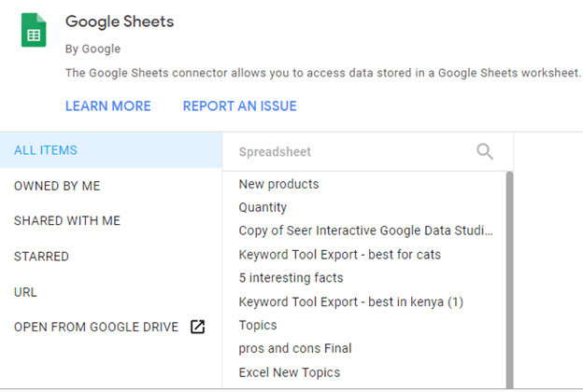Click the spreadsheet list vertical scrollbar
The height and width of the screenshot is (392, 583).
509,281
